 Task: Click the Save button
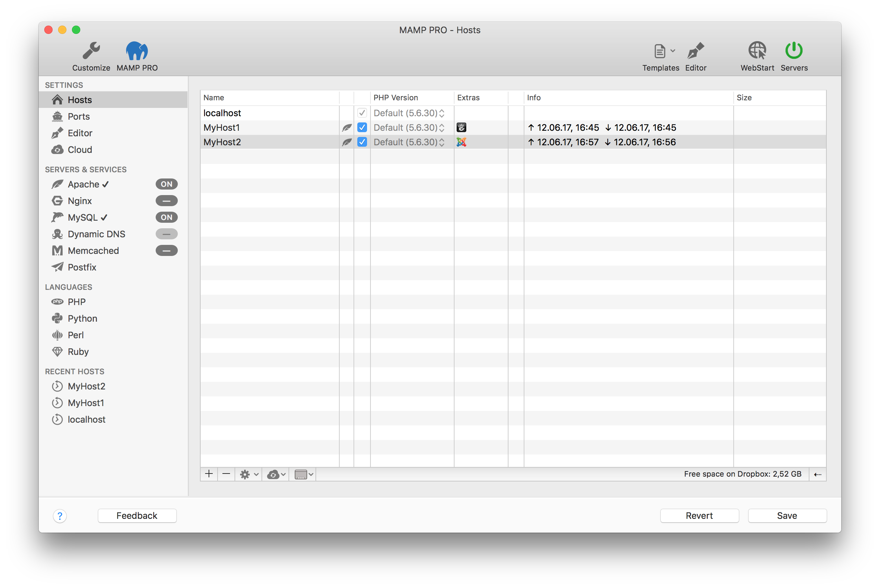[x=787, y=516]
